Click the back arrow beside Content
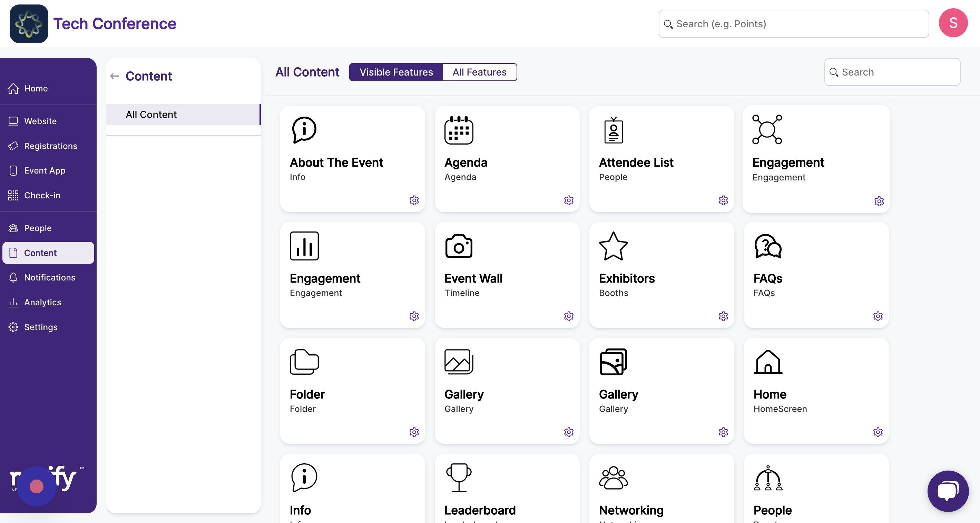The image size is (980, 523). (115, 76)
